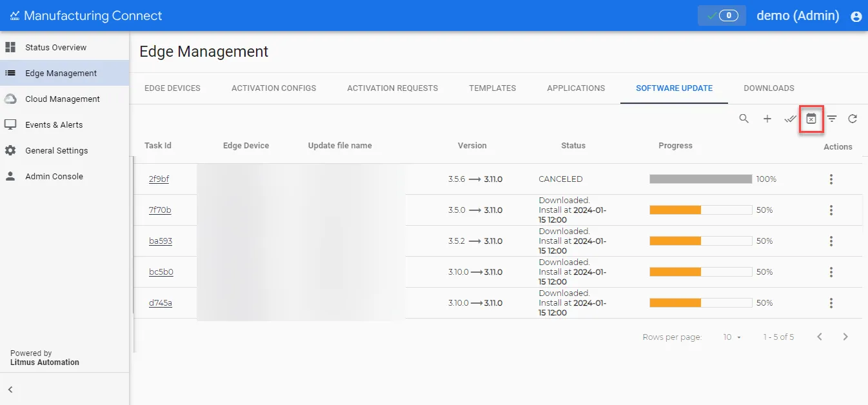Switch to the Activation Configs tab
This screenshot has height=405, width=868.
click(274, 88)
